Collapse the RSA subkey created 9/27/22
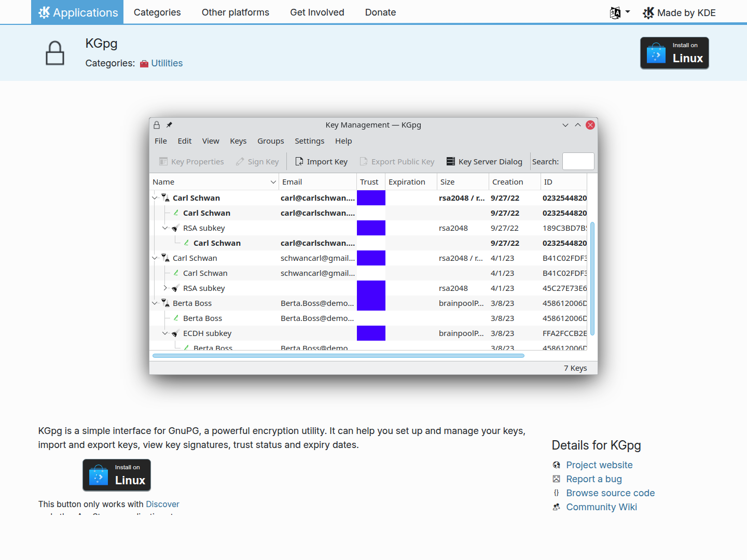 [165, 228]
